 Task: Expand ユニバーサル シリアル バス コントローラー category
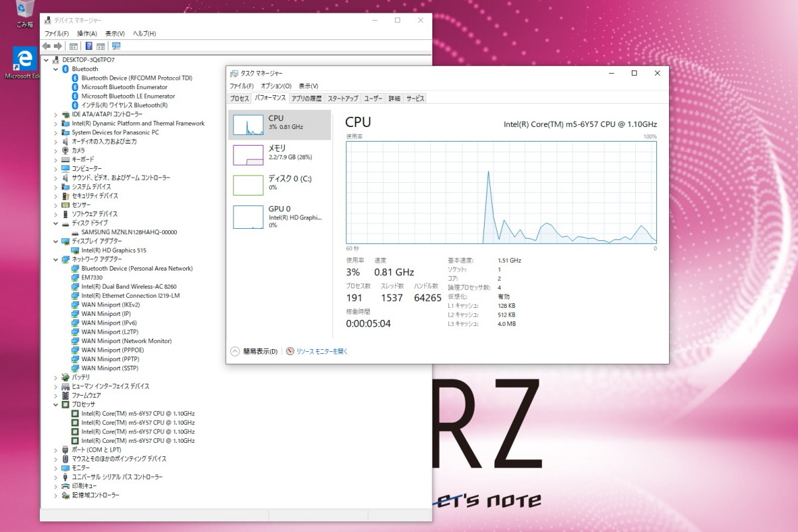click(x=56, y=477)
